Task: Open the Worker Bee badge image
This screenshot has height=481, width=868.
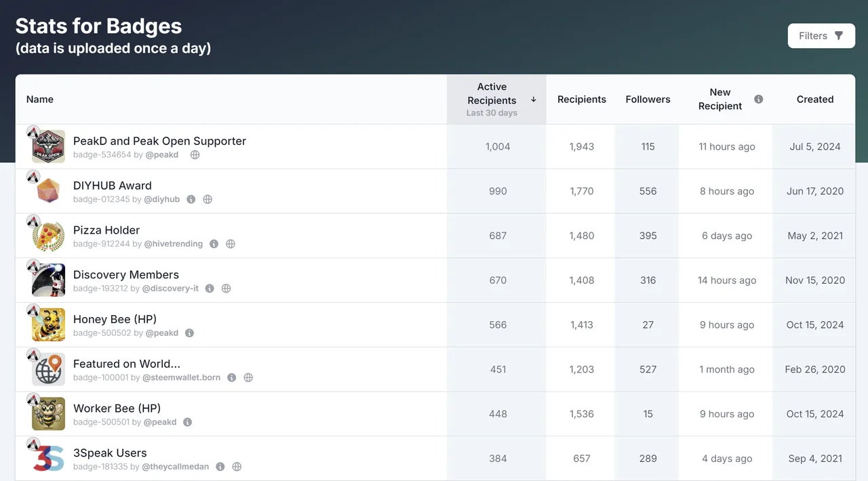Action: pos(48,414)
